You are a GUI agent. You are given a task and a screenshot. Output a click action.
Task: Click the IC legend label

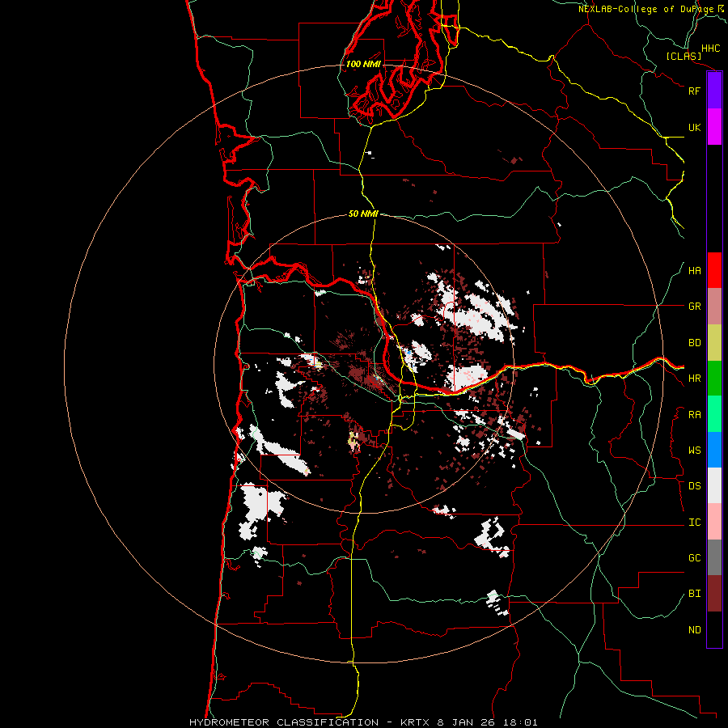(695, 523)
